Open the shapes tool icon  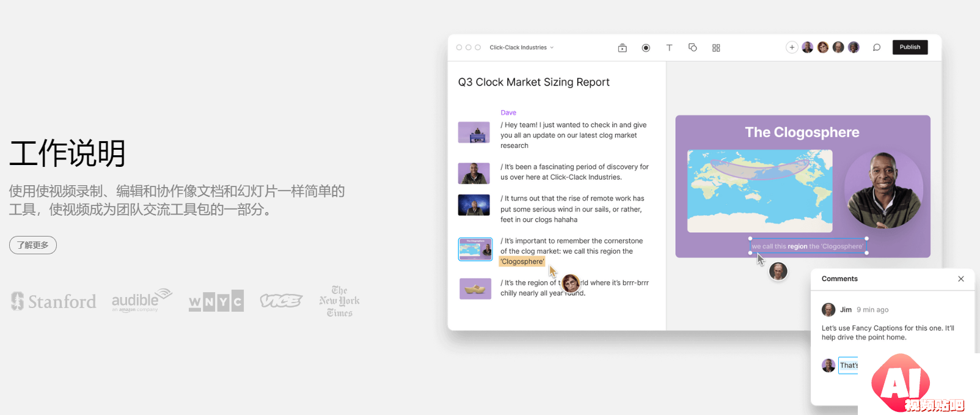coord(692,48)
